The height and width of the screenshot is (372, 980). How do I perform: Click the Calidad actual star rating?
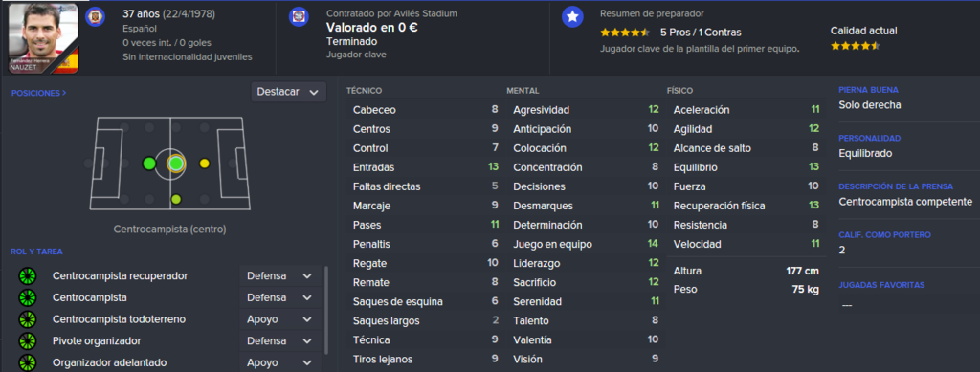coord(855,46)
